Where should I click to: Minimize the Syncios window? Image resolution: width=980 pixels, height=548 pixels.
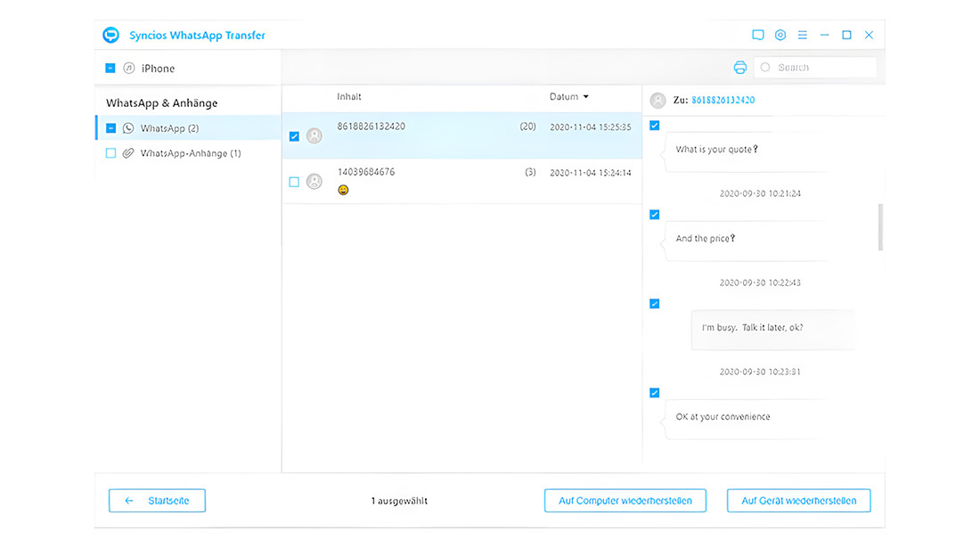(x=824, y=35)
